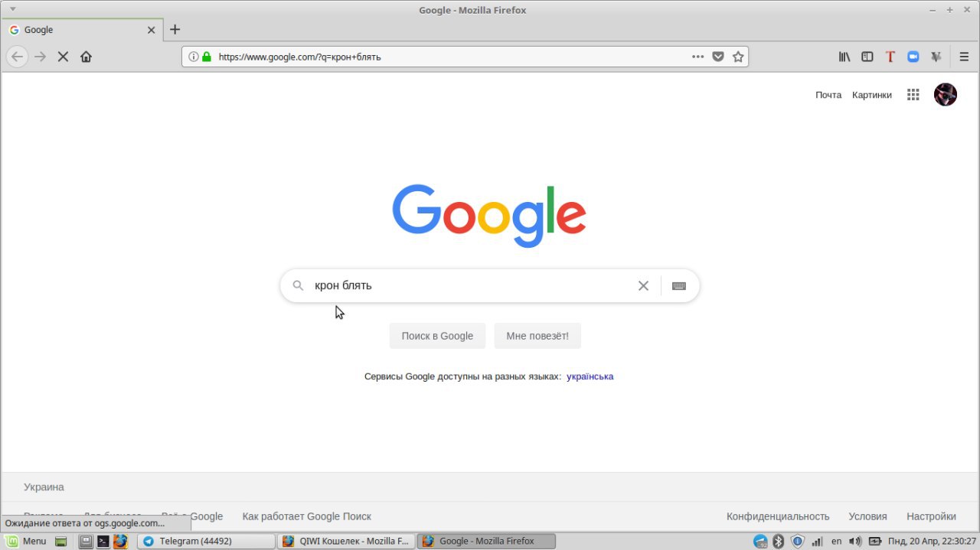Image resolution: width=980 pixels, height=550 pixels.
Task: Switch to QIWI Кошелек Firefox window
Action: click(346, 541)
